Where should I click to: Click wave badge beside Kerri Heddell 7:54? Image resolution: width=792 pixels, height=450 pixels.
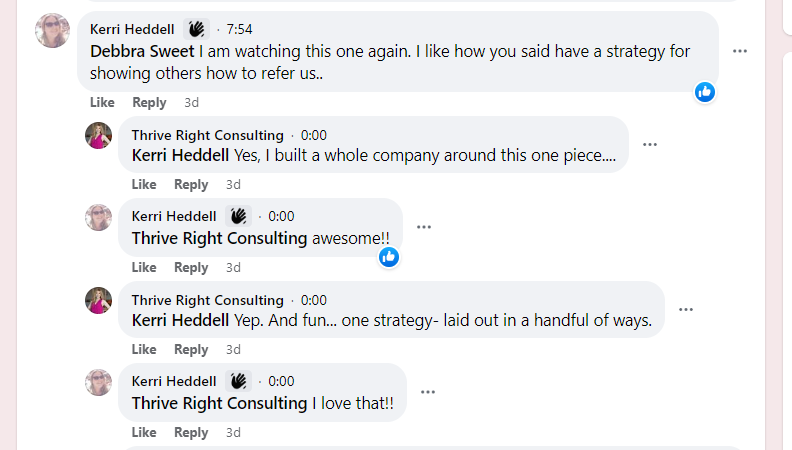[x=197, y=29]
